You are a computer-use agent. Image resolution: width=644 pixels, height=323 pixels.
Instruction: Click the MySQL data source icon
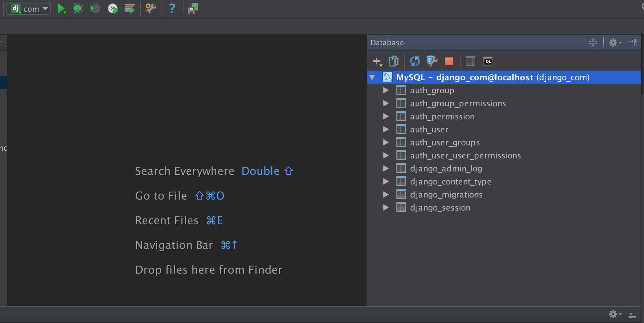point(387,77)
